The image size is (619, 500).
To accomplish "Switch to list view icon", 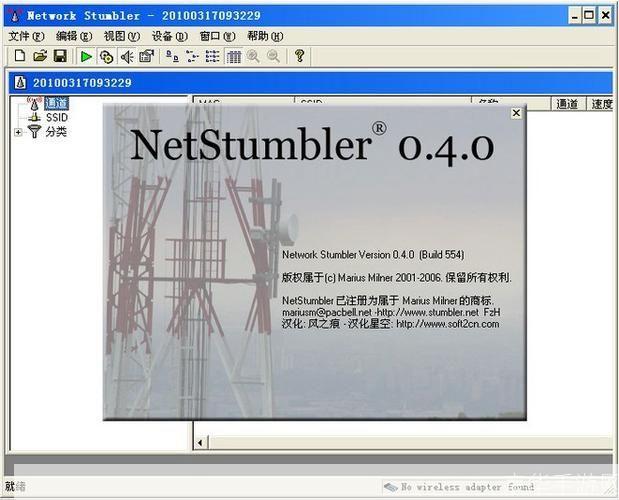I will point(212,56).
